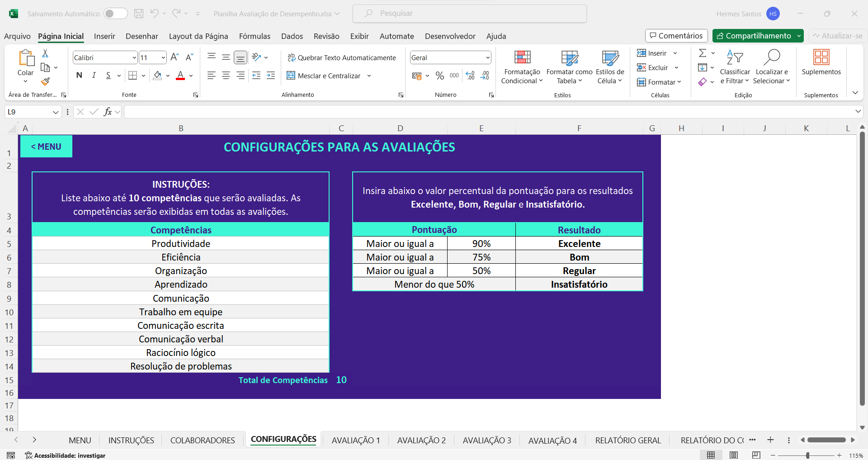Open the font size dropdown
The height and width of the screenshot is (460, 868).
[x=163, y=57]
